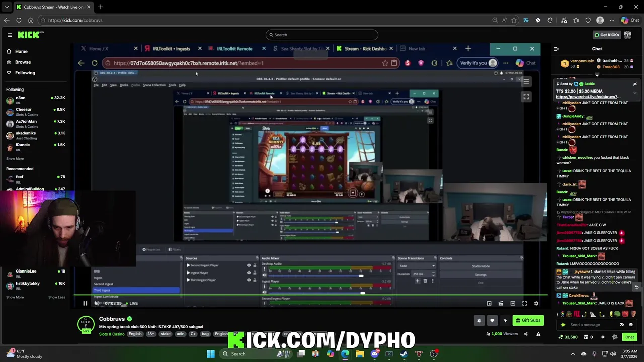Unmute the stream player volume

tap(97, 303)
